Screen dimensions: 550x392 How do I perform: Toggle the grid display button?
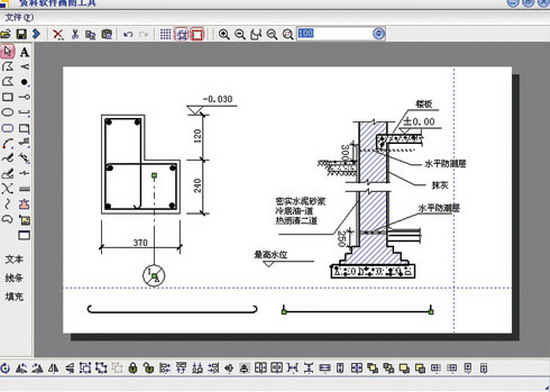[166, 34]
